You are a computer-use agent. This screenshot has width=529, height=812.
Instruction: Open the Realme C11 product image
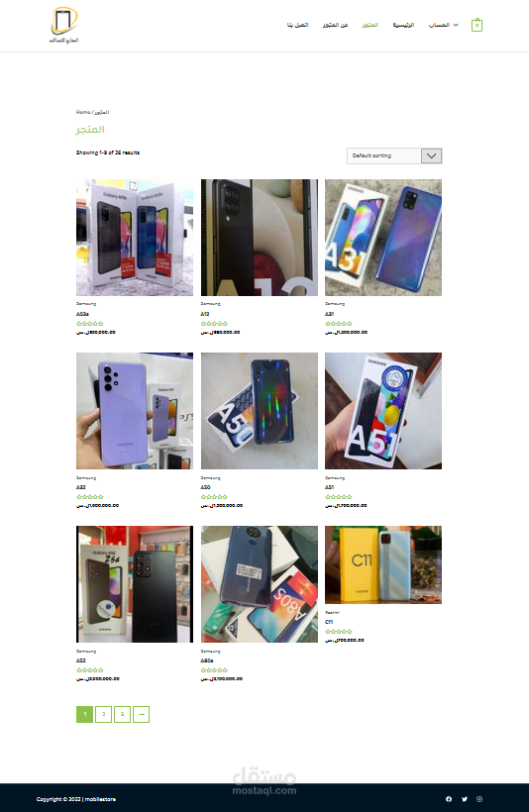(x=383, y=565)
